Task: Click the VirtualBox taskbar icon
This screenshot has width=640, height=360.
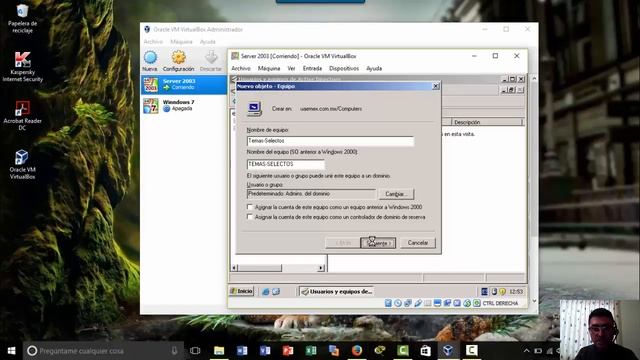Action: pos(448,351)
